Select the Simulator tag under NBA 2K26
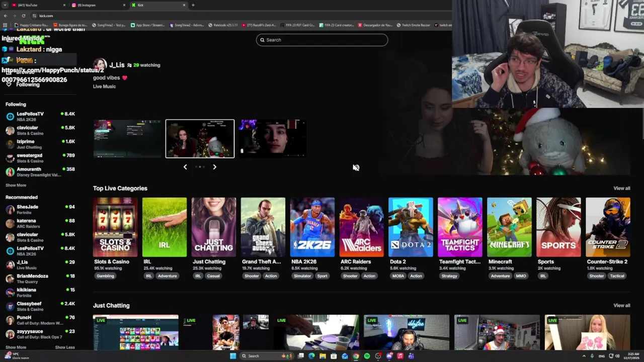The width and height of the screenshot is (644, 362). 302,276
